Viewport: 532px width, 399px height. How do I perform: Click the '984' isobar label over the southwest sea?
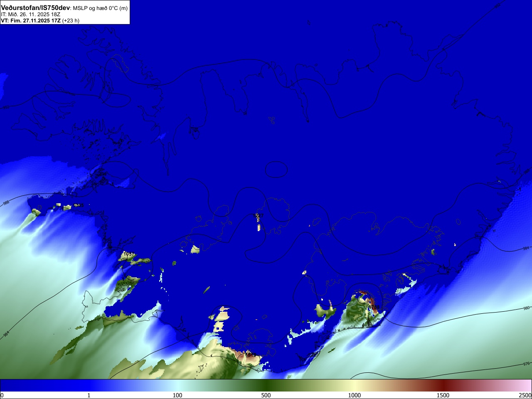point(6,334)
